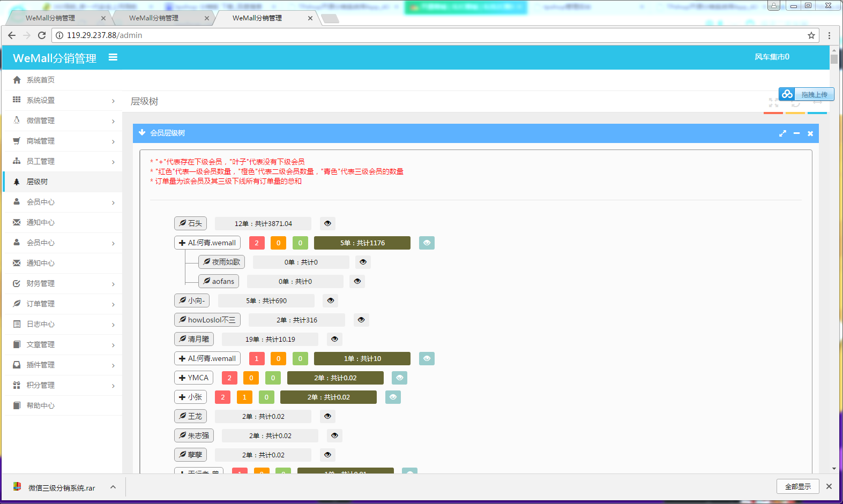Viewport: 843px width, 504px height.
Task: Click the 层级树 tree icon in sidebar
Action: (x=17, y=182)
